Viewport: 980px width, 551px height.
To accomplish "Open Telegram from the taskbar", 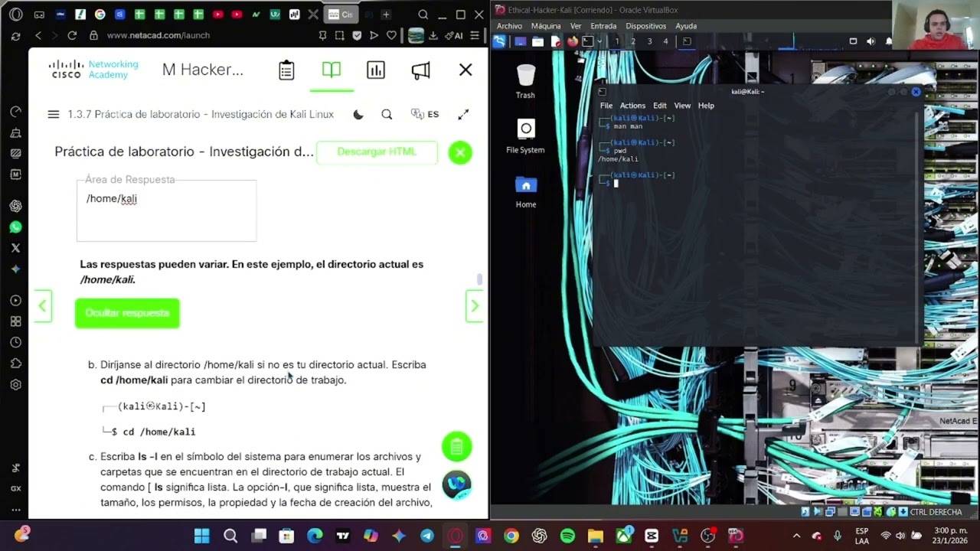I will point(426,536).
